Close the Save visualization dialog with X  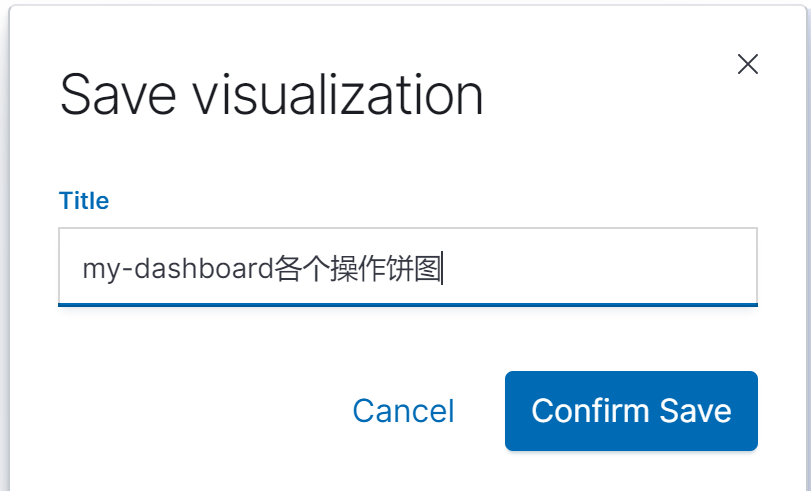coord(747,64)
